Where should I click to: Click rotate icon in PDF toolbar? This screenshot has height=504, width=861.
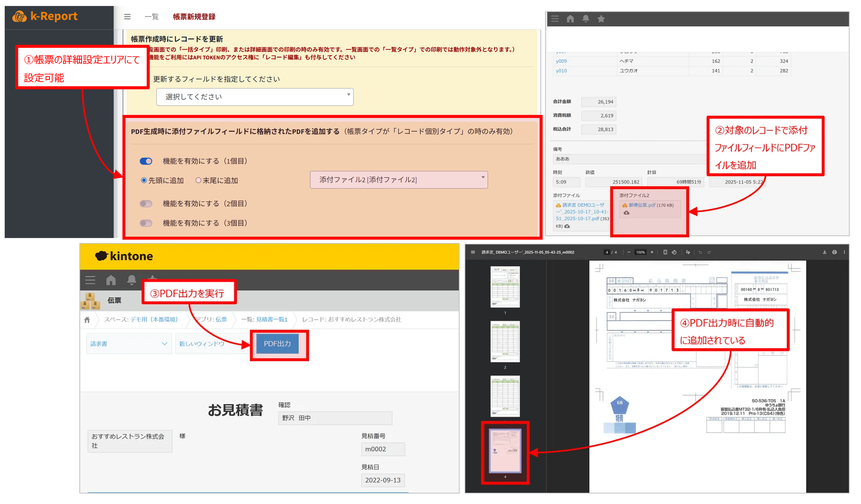674,252
